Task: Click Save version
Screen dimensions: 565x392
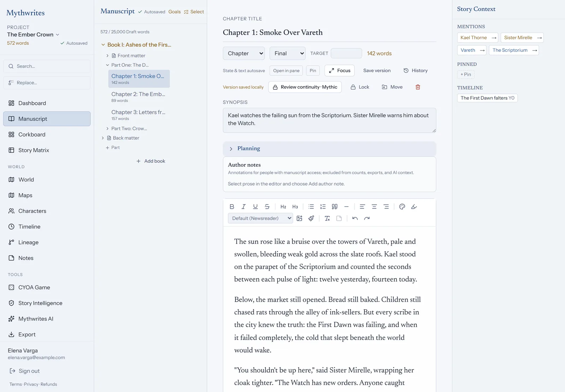Action: (377, 71)
